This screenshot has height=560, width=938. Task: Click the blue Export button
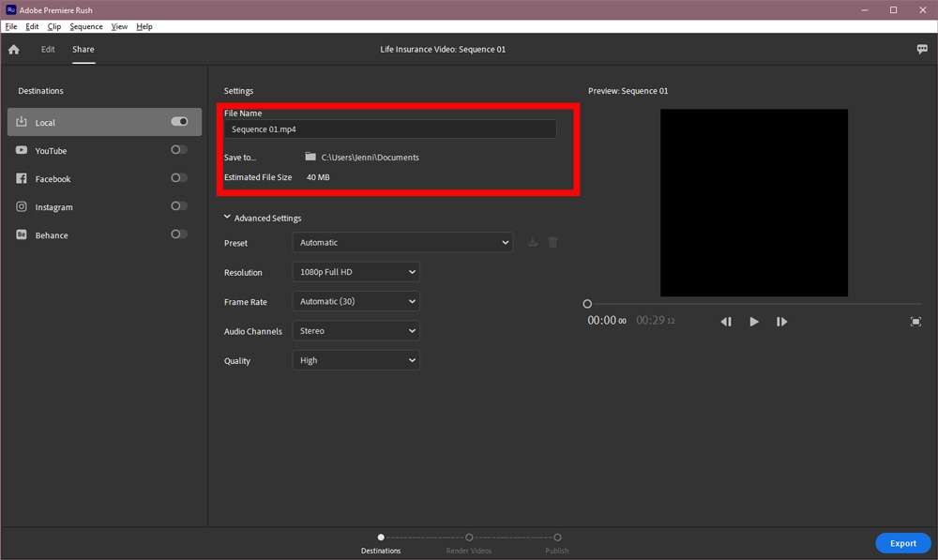pyautogui.click(x=902, y=543)
